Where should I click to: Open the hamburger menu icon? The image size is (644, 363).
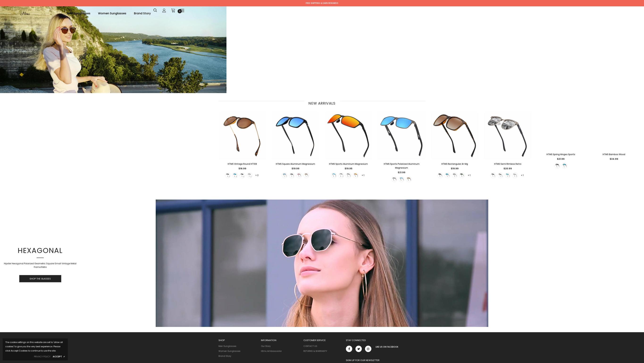click(183, 11)
